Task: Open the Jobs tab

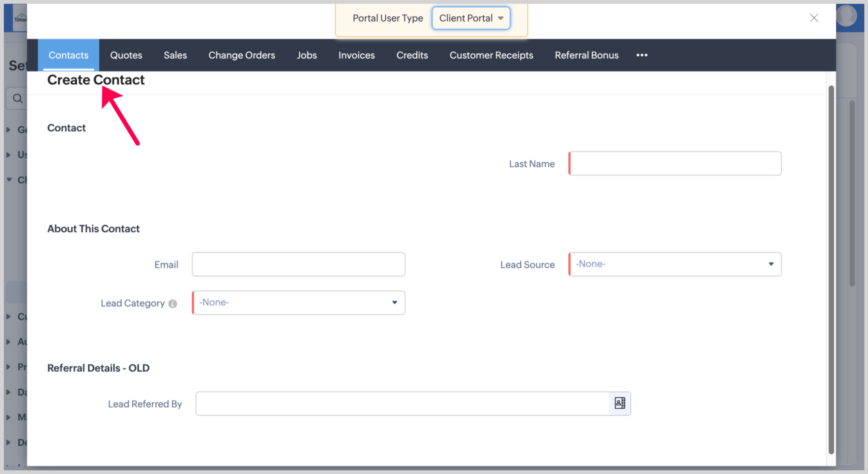Action: pyautogui.click(x=306, y=55)
